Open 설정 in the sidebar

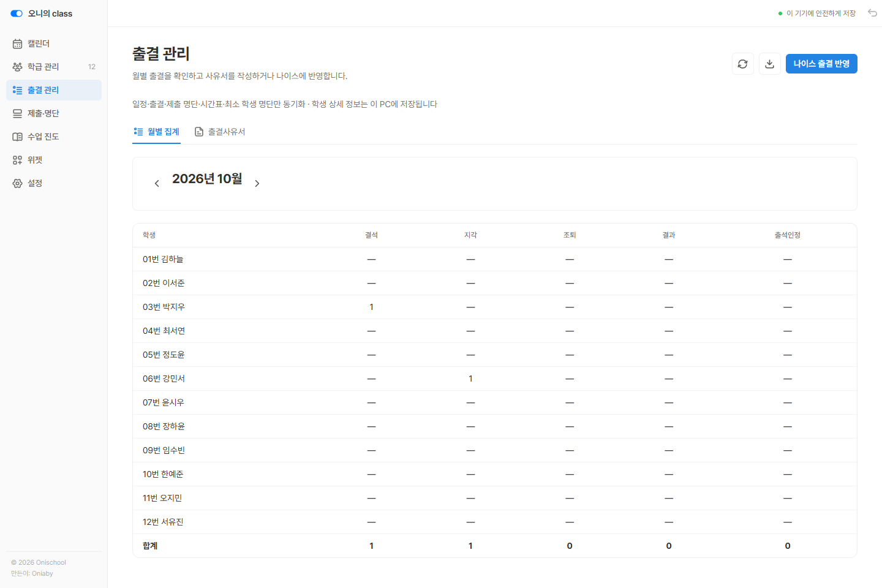(x=54, y=183)
